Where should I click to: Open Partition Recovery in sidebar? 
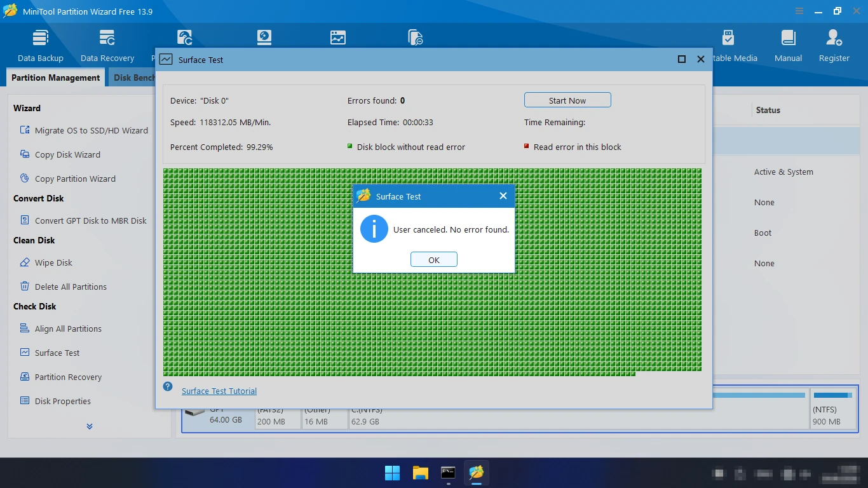tap(61, 377)
